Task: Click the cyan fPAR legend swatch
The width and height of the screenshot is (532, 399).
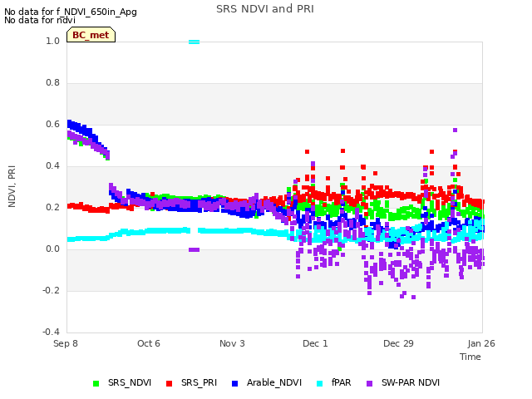Action: click(319, 383)
